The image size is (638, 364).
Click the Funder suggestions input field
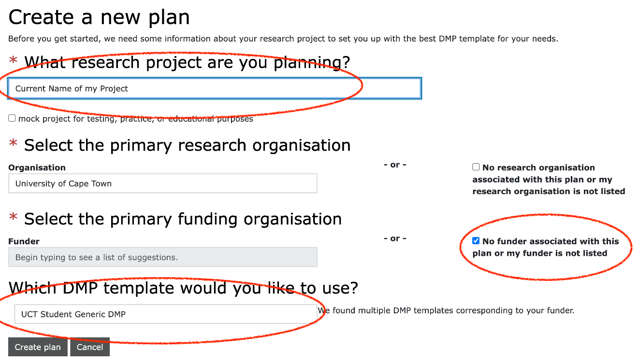click(162, 257)
